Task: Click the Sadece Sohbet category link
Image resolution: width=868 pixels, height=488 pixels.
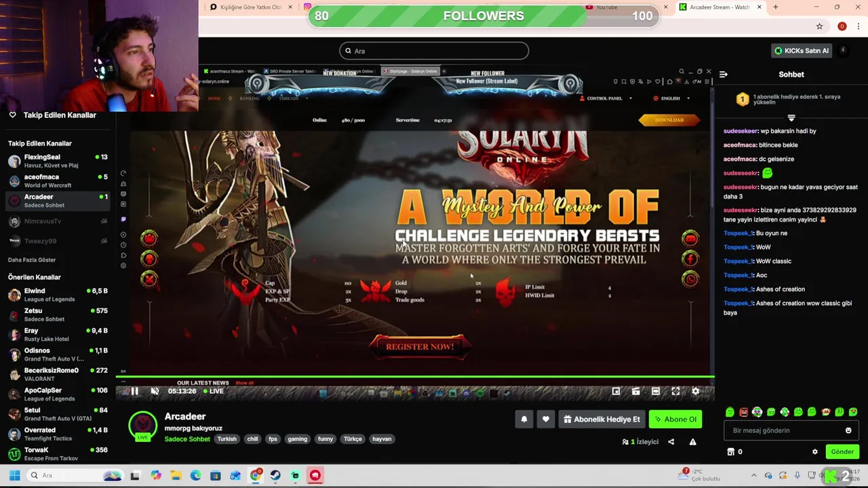Action: coord(187,439)
